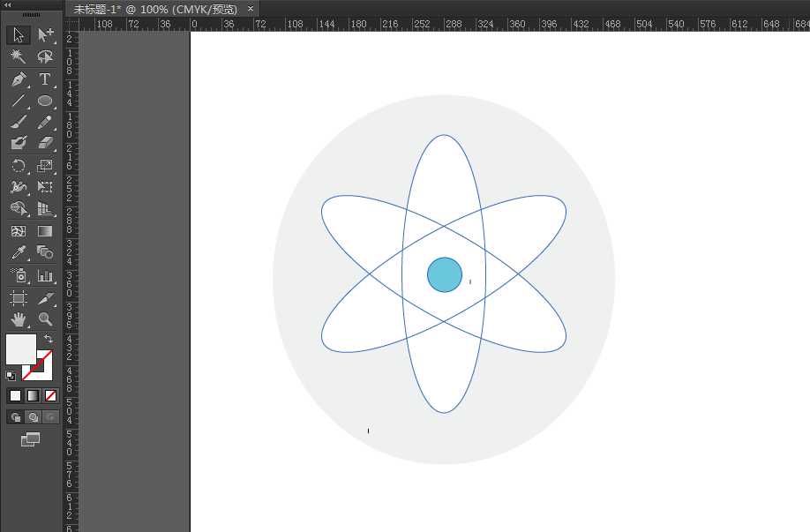The height and width of the screenshot is (532, 810).
Task: Select the Paintbrush tool
Action: [x=19, y=122]
